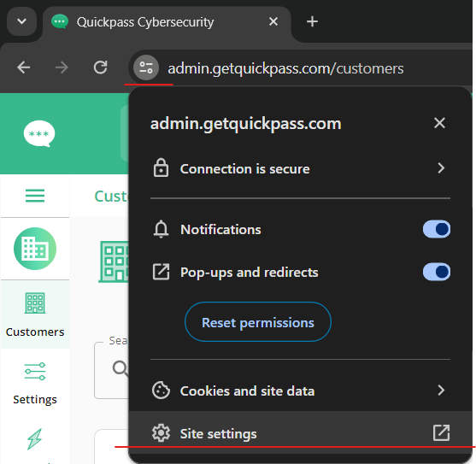Click the Notifications label text
This screenshot has height=464, width=476.
tap(220, 229)
